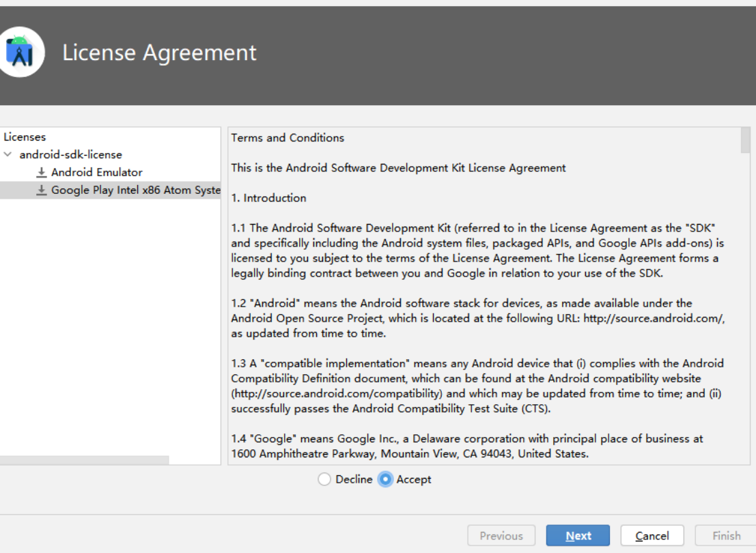The width and height of the screenshot is (756, 553).
Task: Select Google Play Intel x86 Atom System item
Action: (x=111, y=190)
